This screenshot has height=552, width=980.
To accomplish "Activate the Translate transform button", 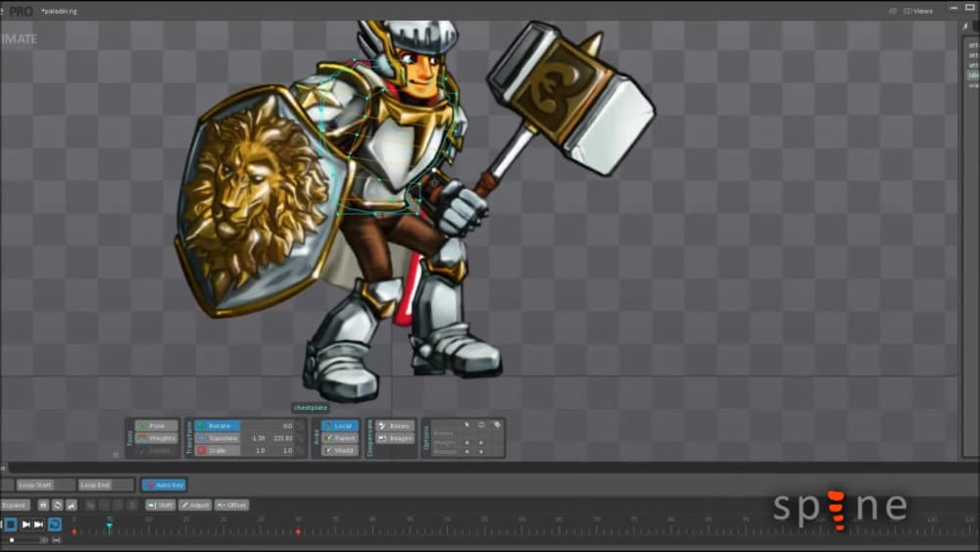I will point(217,438).
